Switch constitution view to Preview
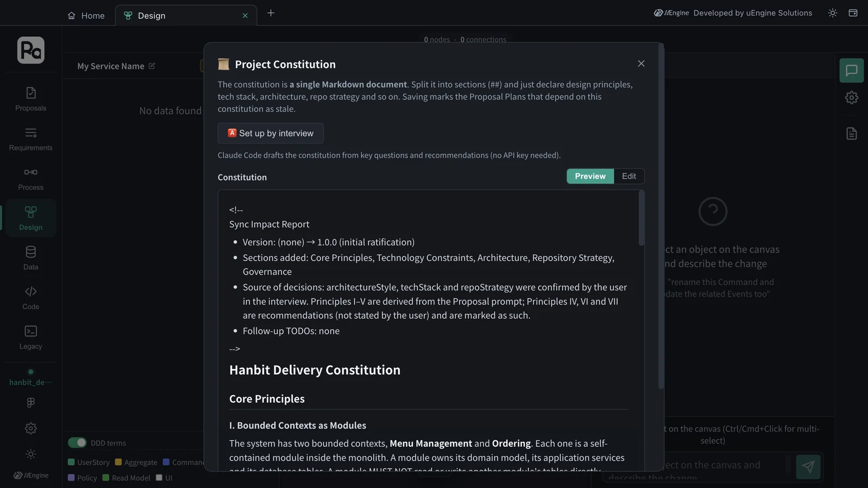The height and width of the screenshot is (488, 868). coord(590,176)
